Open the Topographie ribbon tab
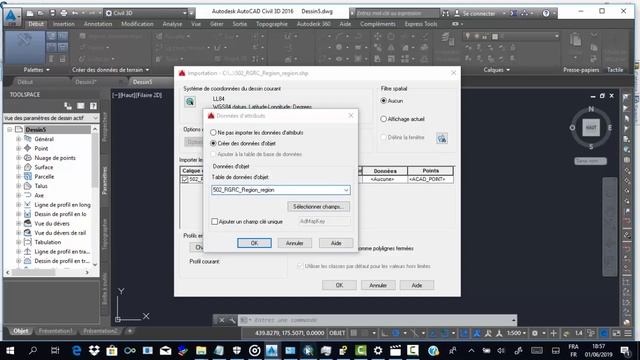Viewport: 640px width, 360px height. 272,24
